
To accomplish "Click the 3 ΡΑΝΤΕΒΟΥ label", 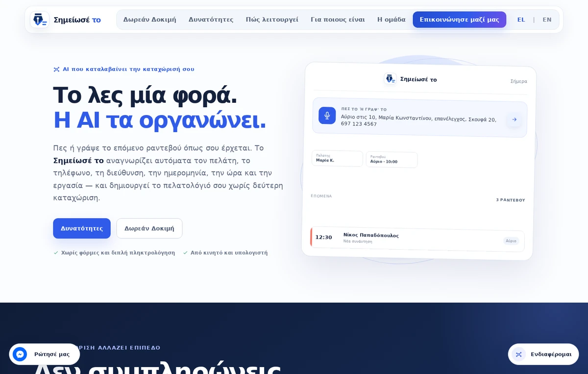I will [x=511, y=200].
